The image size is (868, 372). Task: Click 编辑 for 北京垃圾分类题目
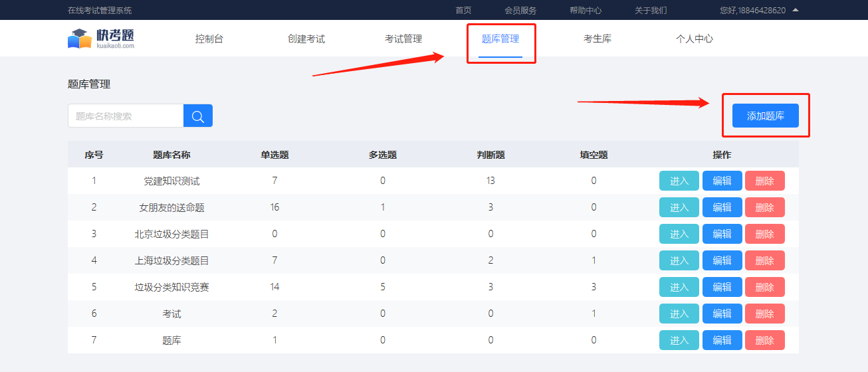[x=722, y=234]
